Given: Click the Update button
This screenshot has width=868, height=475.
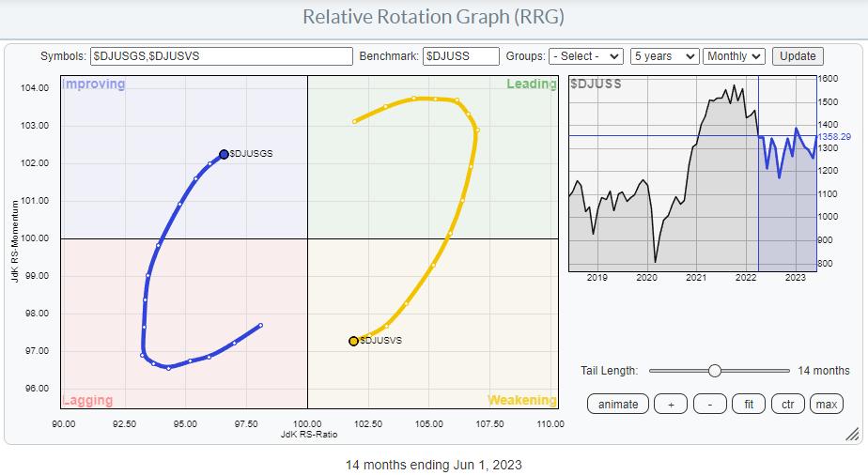Looking at the screenshot, I should tap(798, 56).
